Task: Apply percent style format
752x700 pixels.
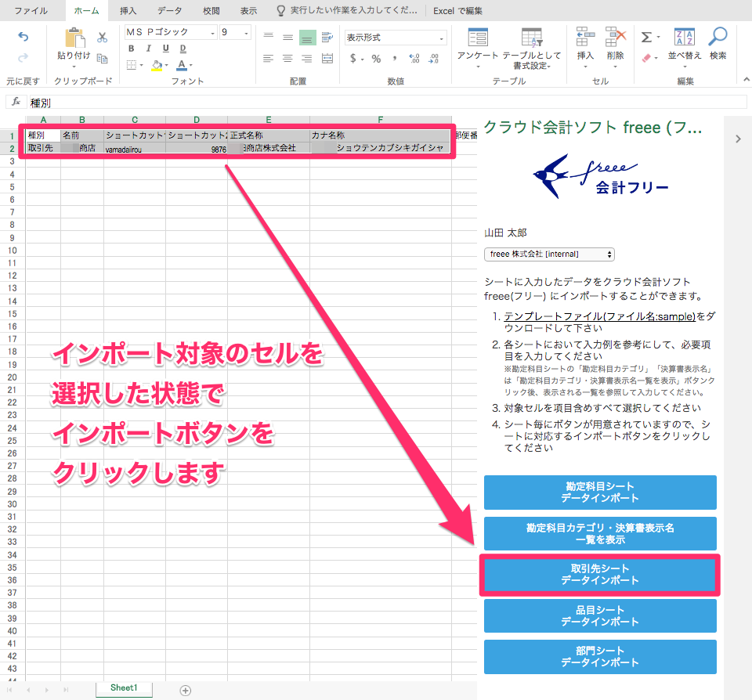Action: 377,59
